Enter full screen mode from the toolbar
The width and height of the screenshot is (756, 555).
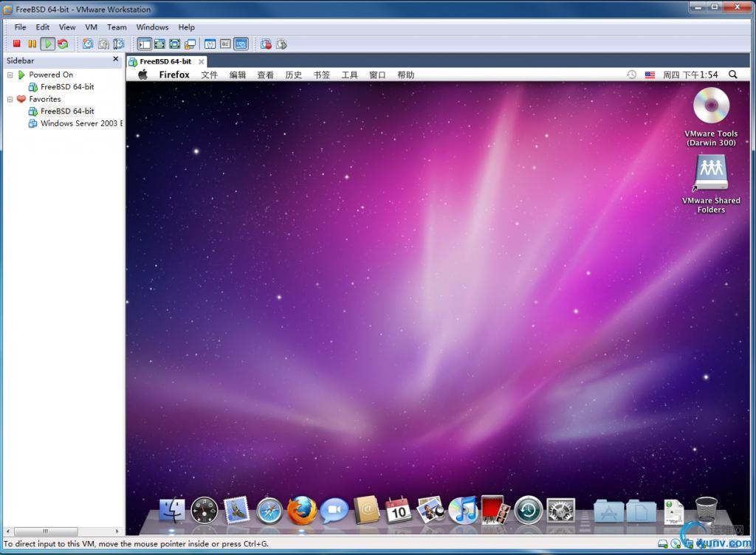coord(174,44)
